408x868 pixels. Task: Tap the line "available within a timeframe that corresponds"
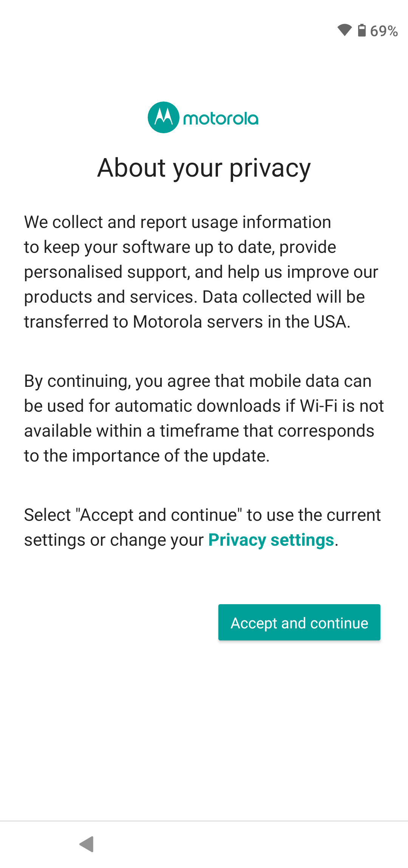tap(199, 431)
